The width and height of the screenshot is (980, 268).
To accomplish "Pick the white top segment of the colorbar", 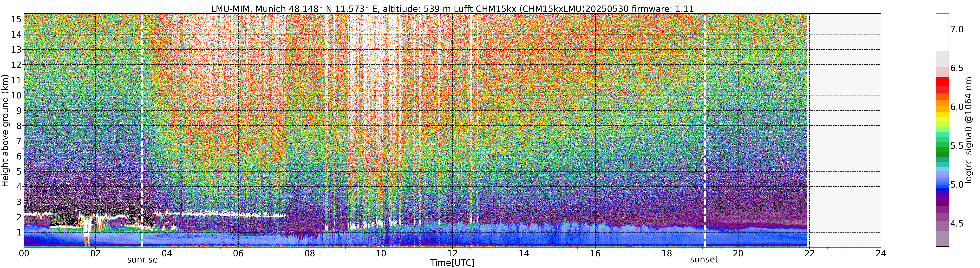I will (x=942, y=32).
